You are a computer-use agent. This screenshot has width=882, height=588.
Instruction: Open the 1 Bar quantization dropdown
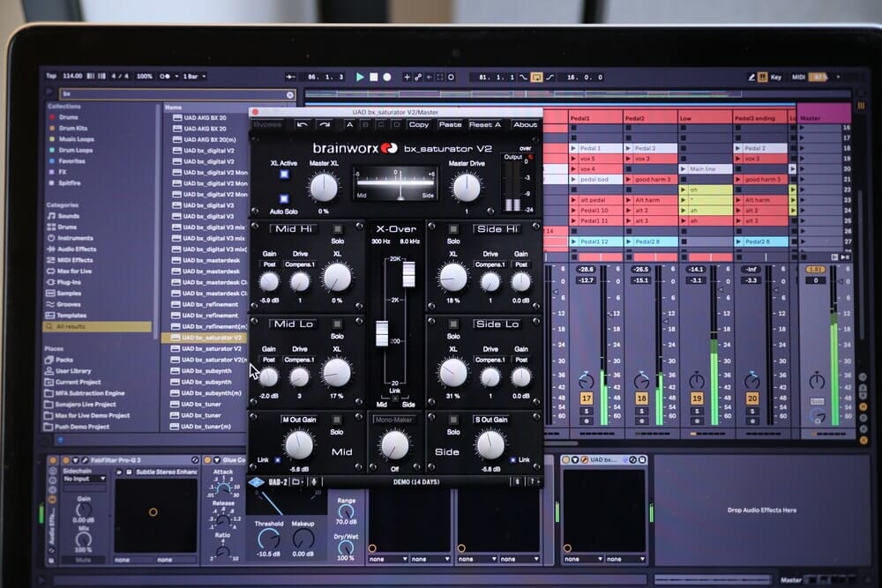195,77
